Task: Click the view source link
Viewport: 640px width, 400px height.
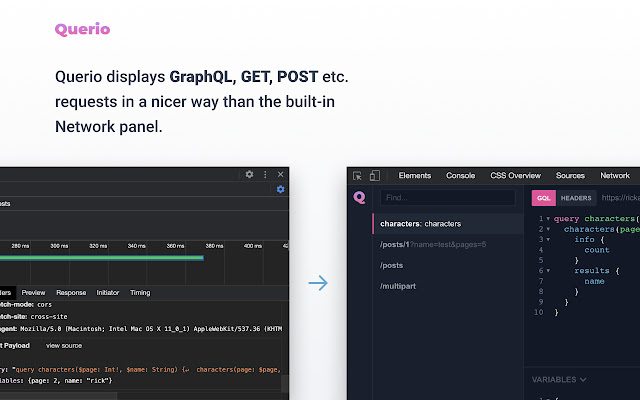Action: point(64,346)
